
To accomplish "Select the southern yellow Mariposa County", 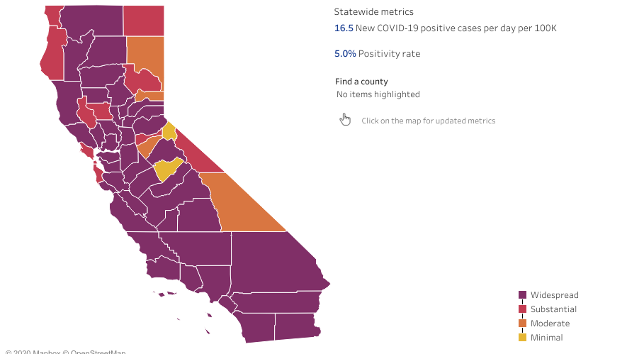I will tap(167, 170).
